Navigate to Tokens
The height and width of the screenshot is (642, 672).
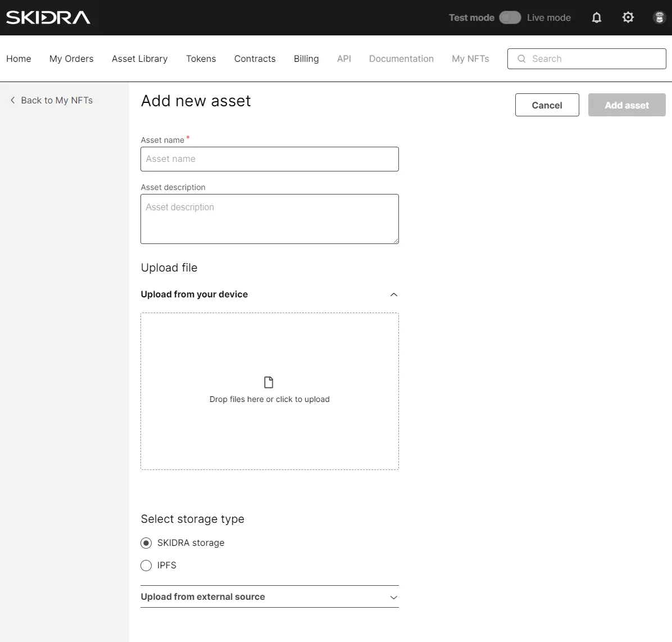(201, 59)
